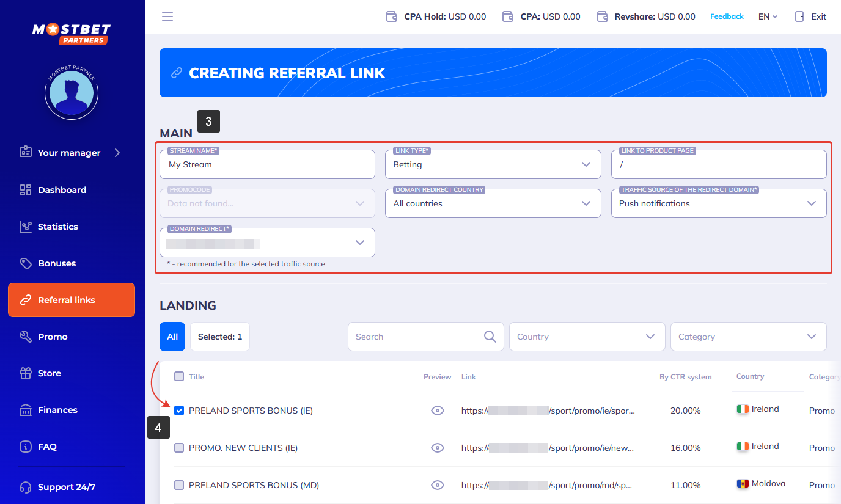Open Statistics in the sidebar
This screenshot has width=841, height=504.
(57, 227)
